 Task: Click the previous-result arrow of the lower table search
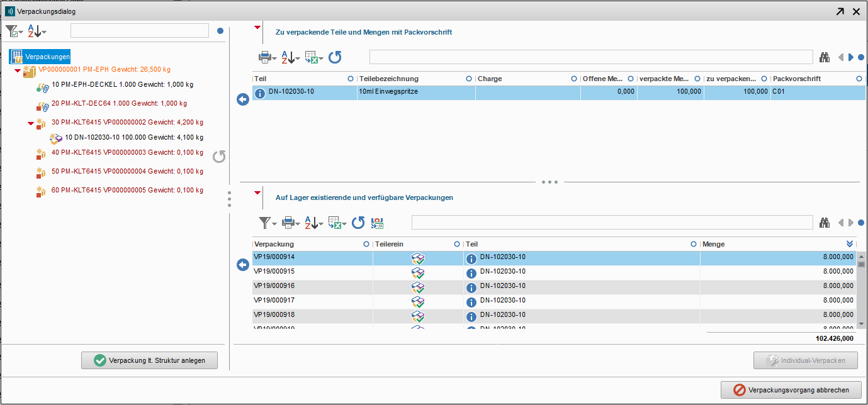[x=840, y=222]
